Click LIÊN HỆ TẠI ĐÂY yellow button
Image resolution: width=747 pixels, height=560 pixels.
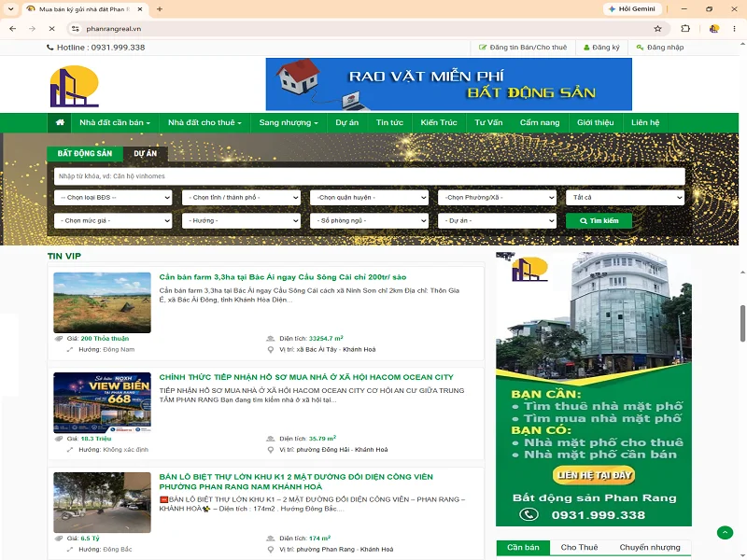tap(594, 475)
